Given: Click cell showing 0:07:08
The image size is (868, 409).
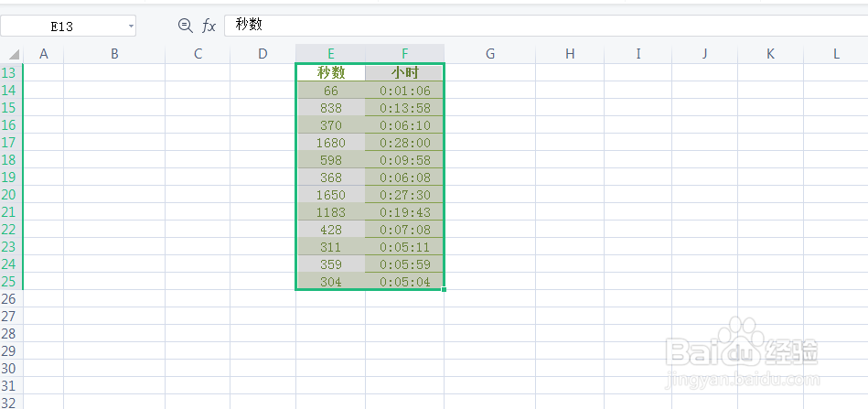Looking at the screenshot, I should [x=404, y=229].
